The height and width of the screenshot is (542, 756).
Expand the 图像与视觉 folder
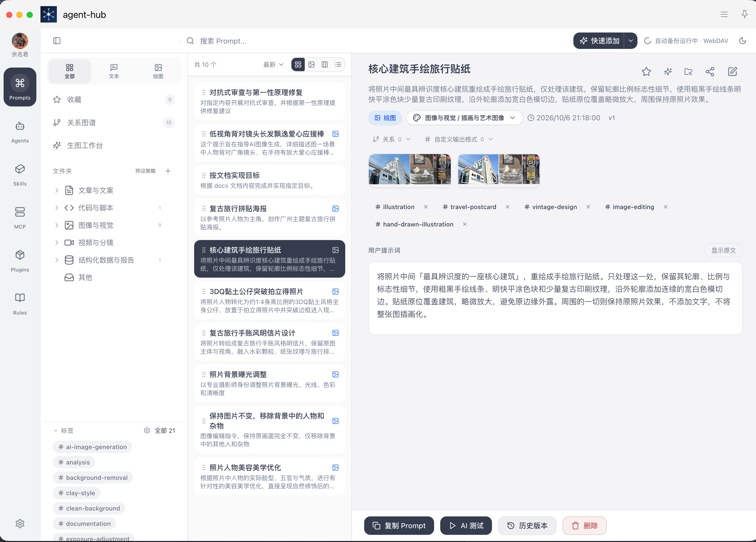(x=57, y=225)
